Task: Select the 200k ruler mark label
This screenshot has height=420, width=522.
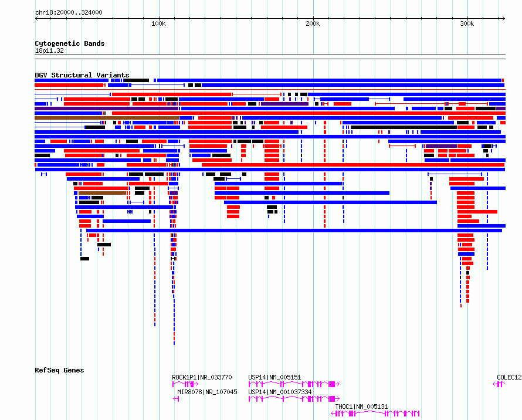Action: (313, 23)
